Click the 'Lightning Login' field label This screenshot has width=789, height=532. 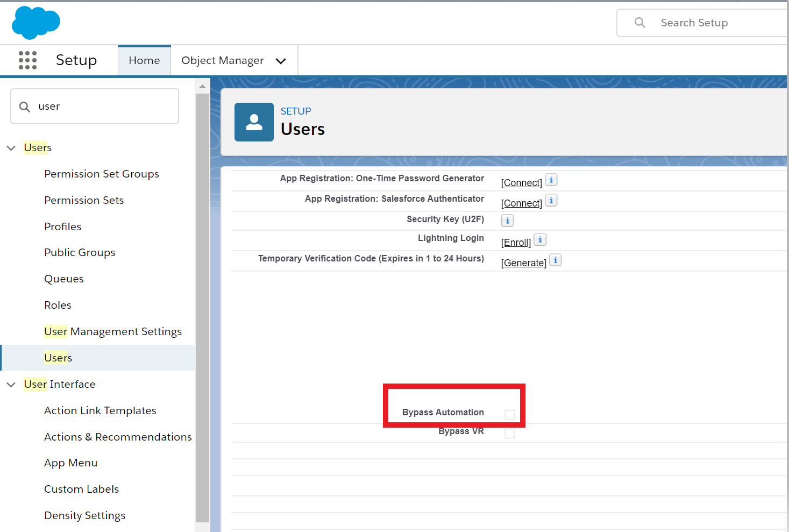pos(451,238)
